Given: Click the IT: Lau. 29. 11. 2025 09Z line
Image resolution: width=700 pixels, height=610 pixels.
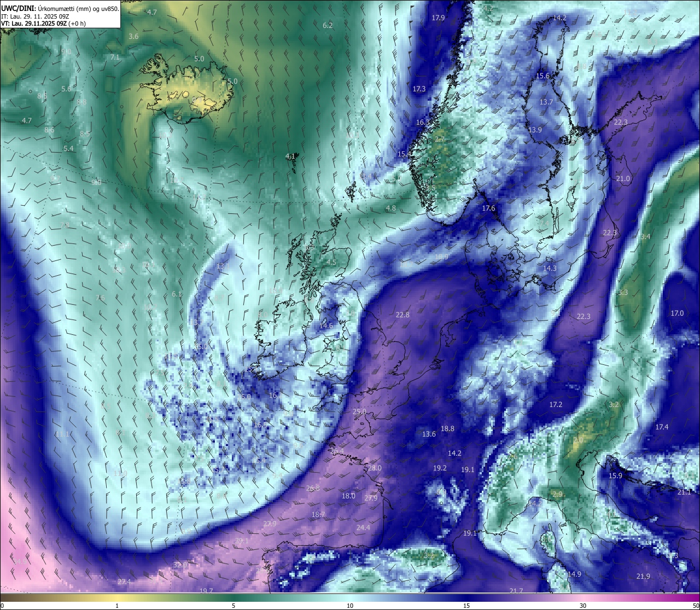Looking at the screenshot, I should coord(35,16).
